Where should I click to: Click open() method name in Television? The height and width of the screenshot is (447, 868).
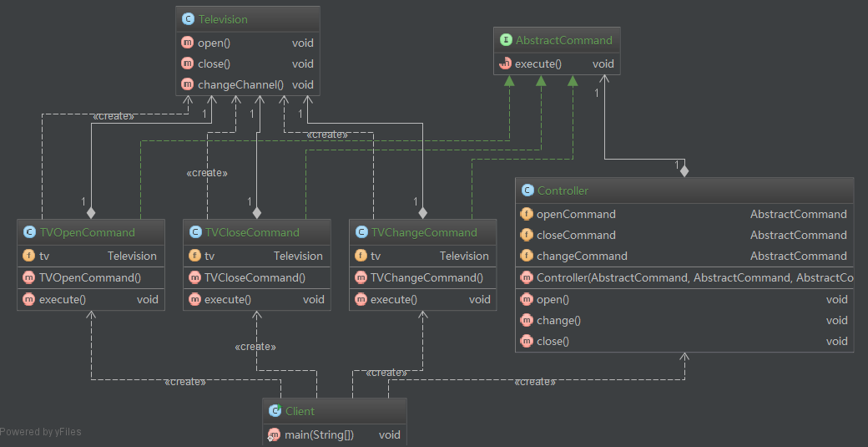pyautogui.click(x=214, y=43)
